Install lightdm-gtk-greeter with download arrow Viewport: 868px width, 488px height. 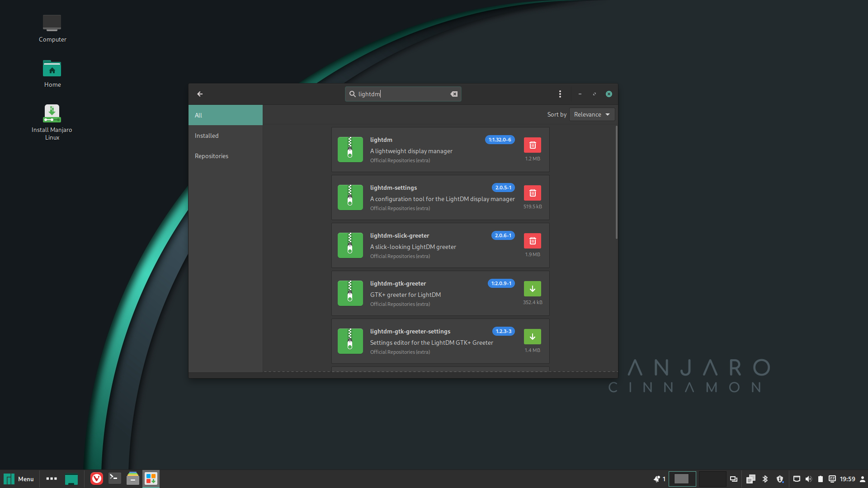532,289
